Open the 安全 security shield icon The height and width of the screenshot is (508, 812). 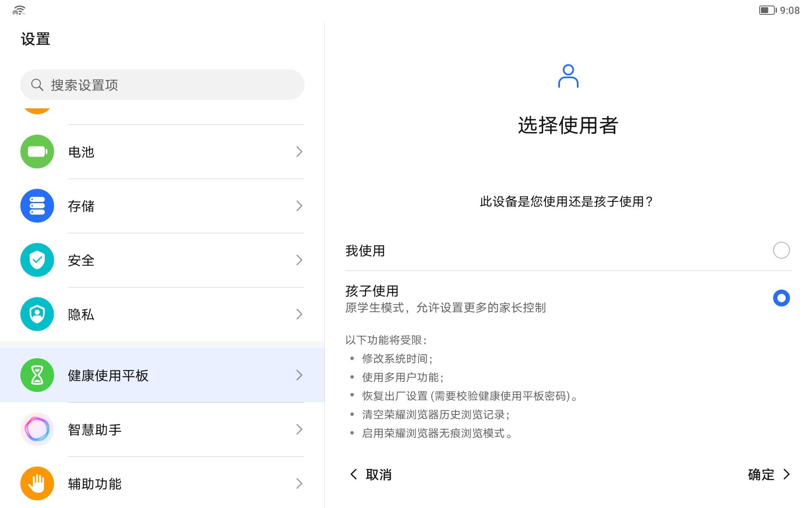pyautogui.click(x=37, y=260)
